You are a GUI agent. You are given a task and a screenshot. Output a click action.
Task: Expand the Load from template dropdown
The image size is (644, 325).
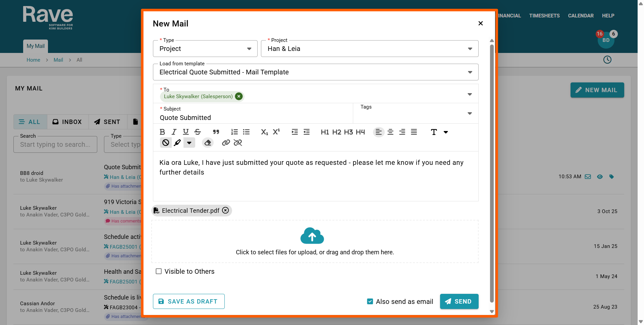[316, 72]
